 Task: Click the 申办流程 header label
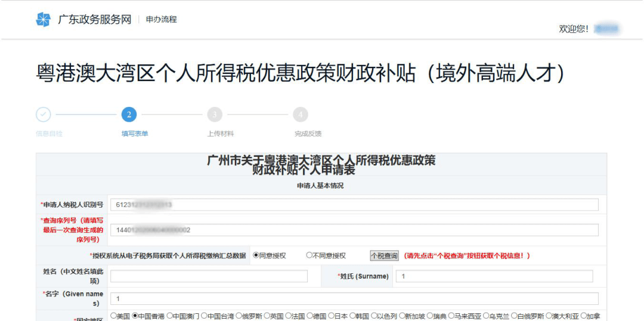[x=162, y=20]
